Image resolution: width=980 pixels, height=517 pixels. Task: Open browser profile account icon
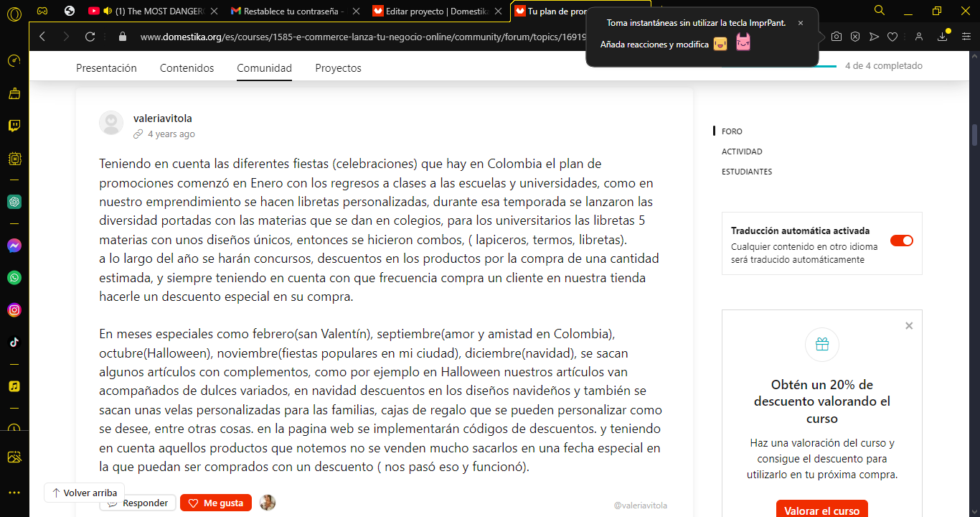[x=919, y=37]
